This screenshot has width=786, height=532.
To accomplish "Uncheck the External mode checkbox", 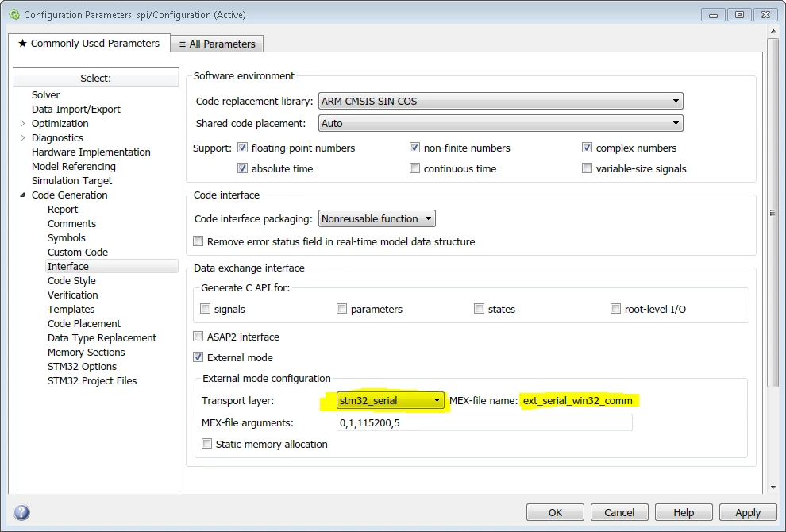I will [x=198, y=357].
